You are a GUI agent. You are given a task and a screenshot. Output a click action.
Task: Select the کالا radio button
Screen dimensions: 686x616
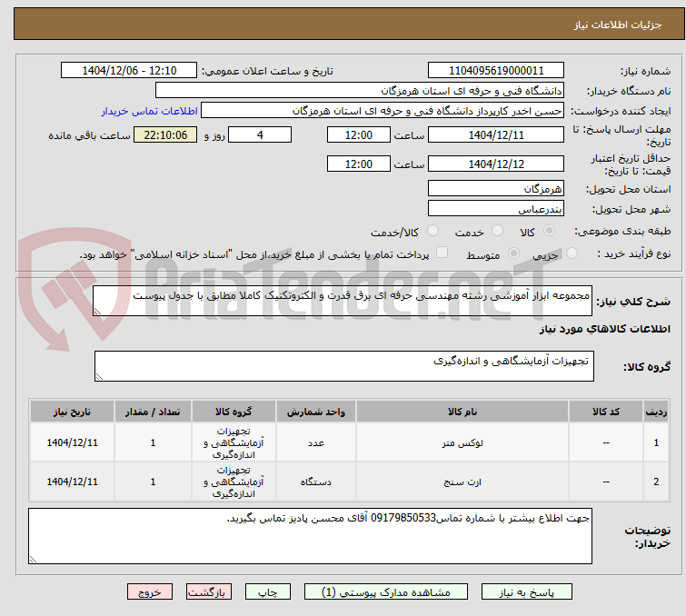tap(549, 231)
